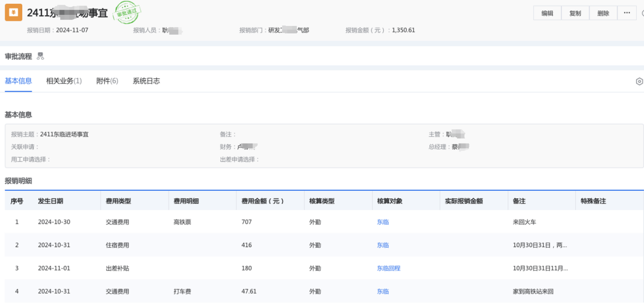Click the 费用金额 column header

click(262, 201)
